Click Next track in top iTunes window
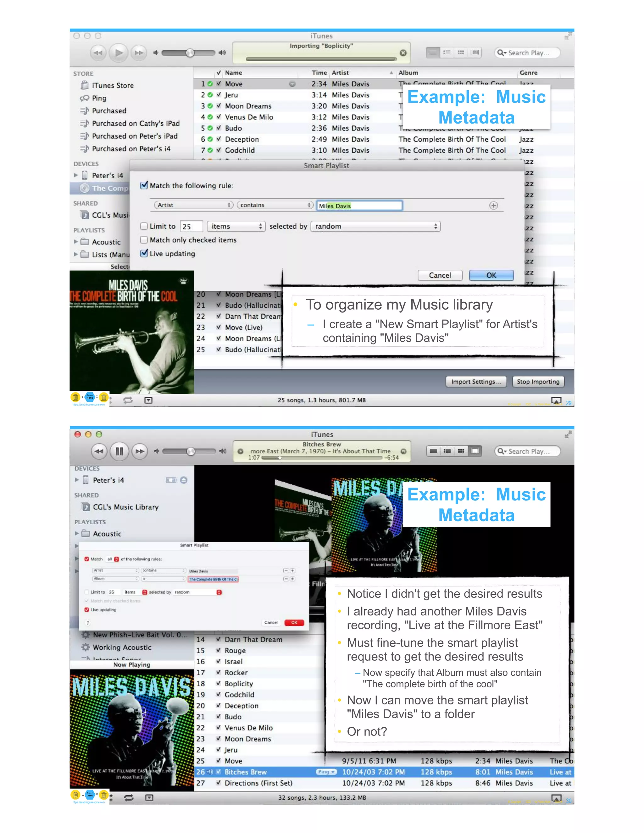 click(139, 52)
